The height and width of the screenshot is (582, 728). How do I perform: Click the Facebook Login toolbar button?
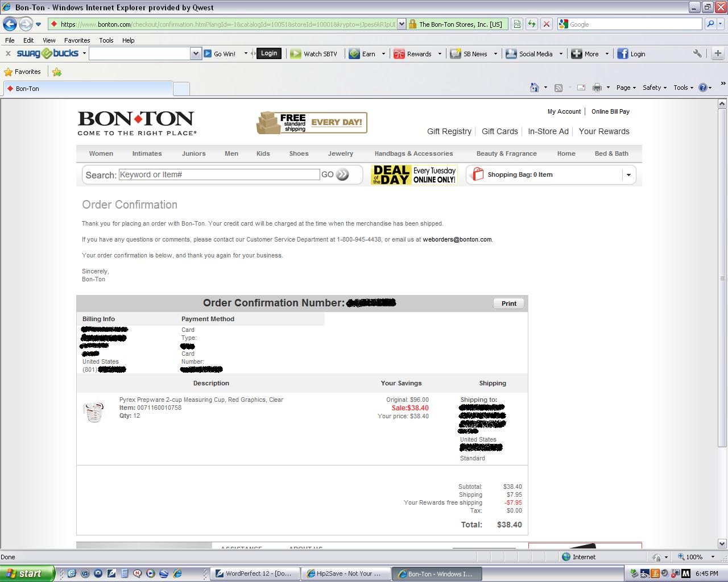631,53
